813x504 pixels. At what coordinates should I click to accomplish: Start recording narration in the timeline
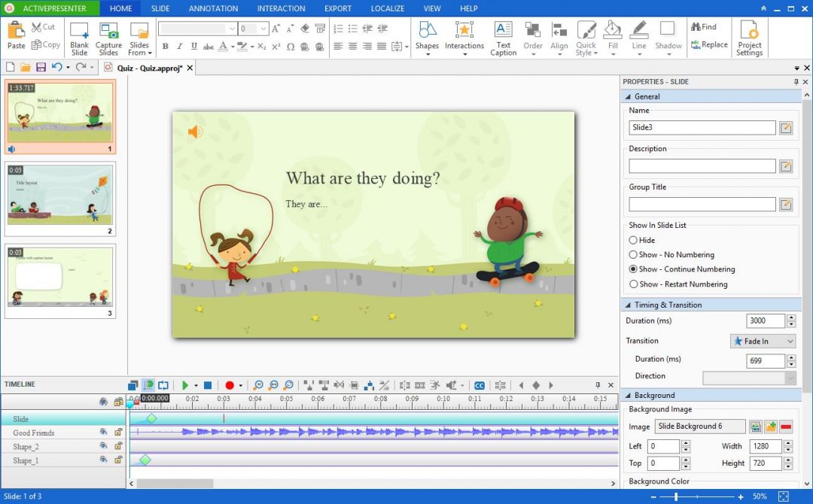229,384
